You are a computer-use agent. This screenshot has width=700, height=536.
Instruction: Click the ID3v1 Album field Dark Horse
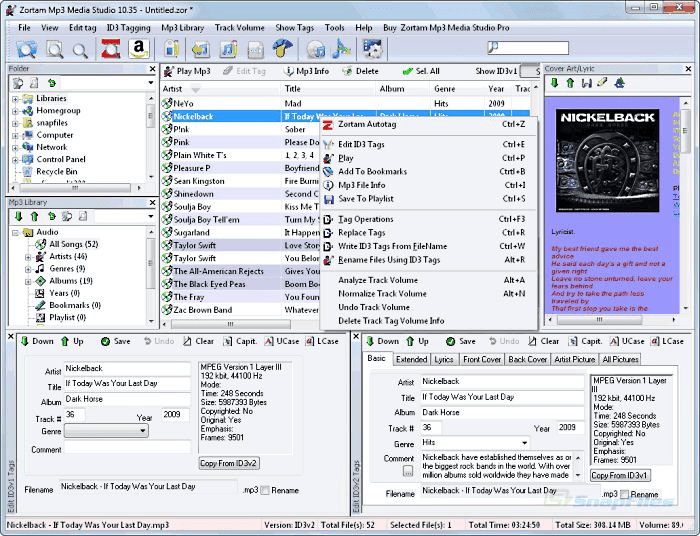127,399
